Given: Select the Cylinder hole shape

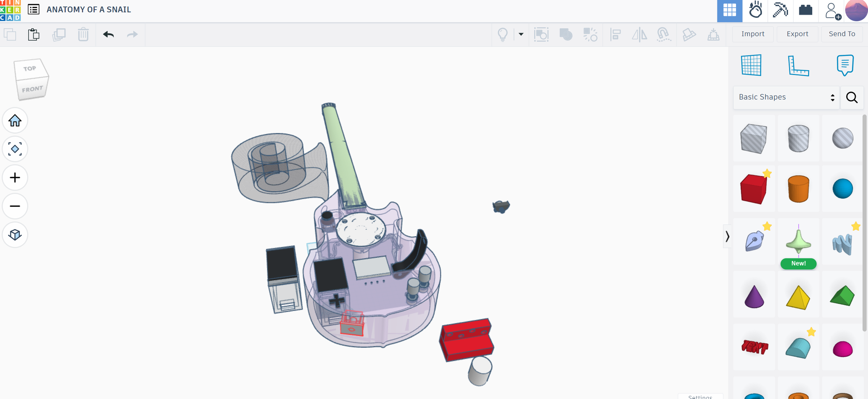Looking at the screenshot, I should [798, 138].
